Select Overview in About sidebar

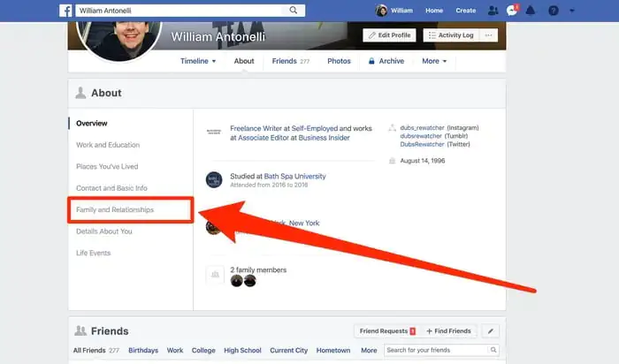pos(92,124)
